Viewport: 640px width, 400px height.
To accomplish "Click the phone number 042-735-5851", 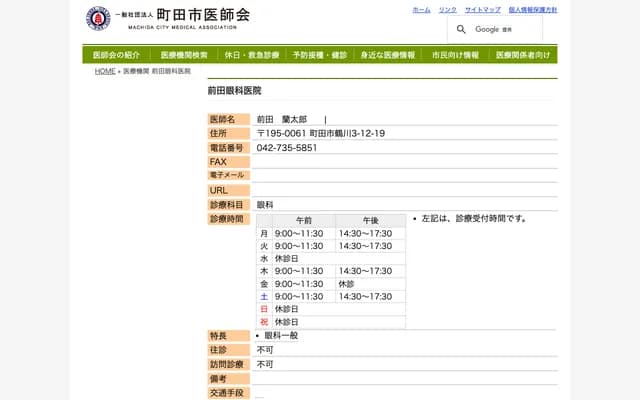I will [287, 148].
